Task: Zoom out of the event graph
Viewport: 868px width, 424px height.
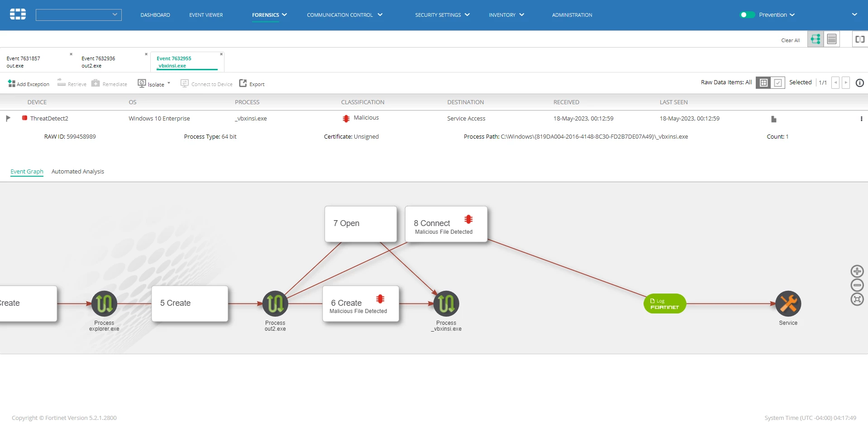Action: 857,285
